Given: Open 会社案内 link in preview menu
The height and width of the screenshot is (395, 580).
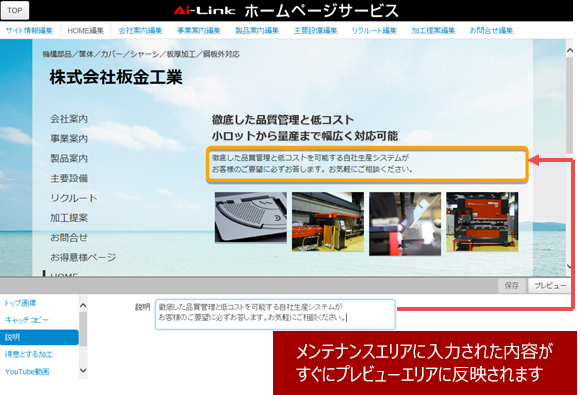Looking at the screenshot, I should coord(69,119).
